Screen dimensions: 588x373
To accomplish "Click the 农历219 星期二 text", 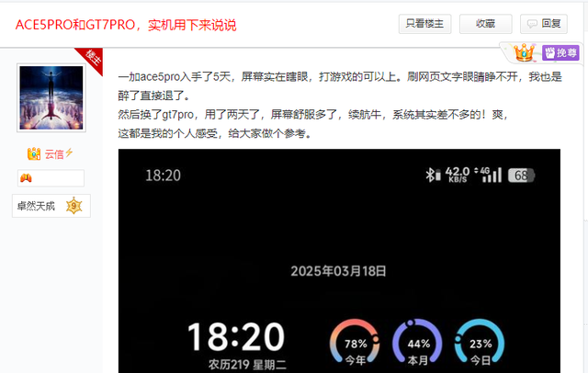I will pos(247,365).
